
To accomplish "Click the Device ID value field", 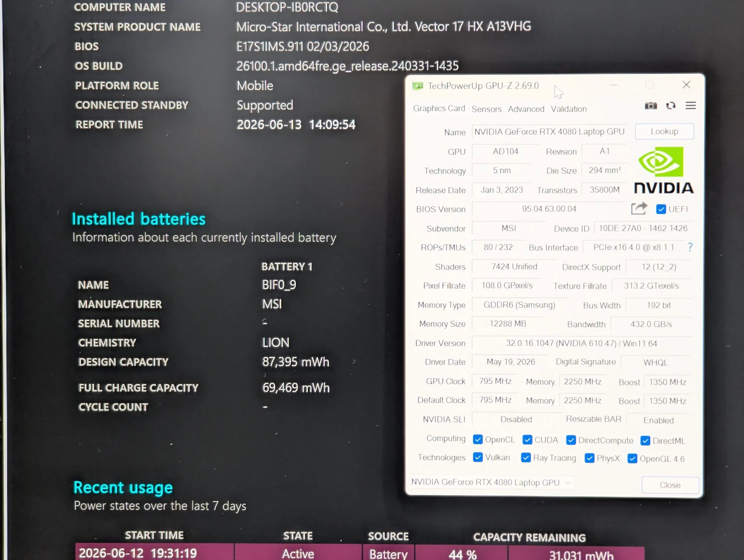I will coord(643,228).
